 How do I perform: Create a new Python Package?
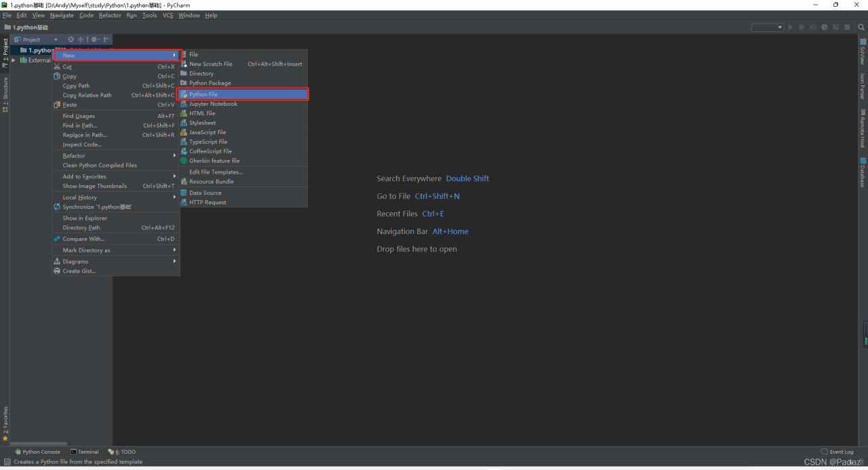coord(243,83)
